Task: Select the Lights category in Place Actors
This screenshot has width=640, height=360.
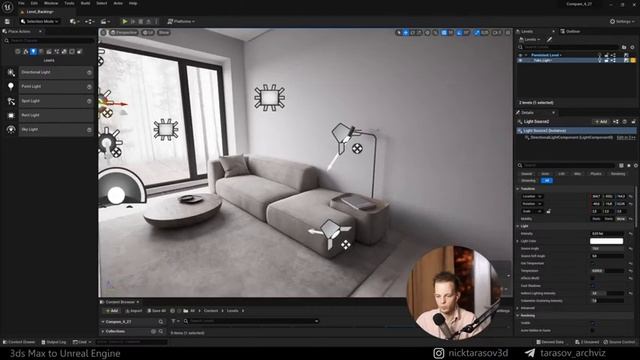Action: 33,51
